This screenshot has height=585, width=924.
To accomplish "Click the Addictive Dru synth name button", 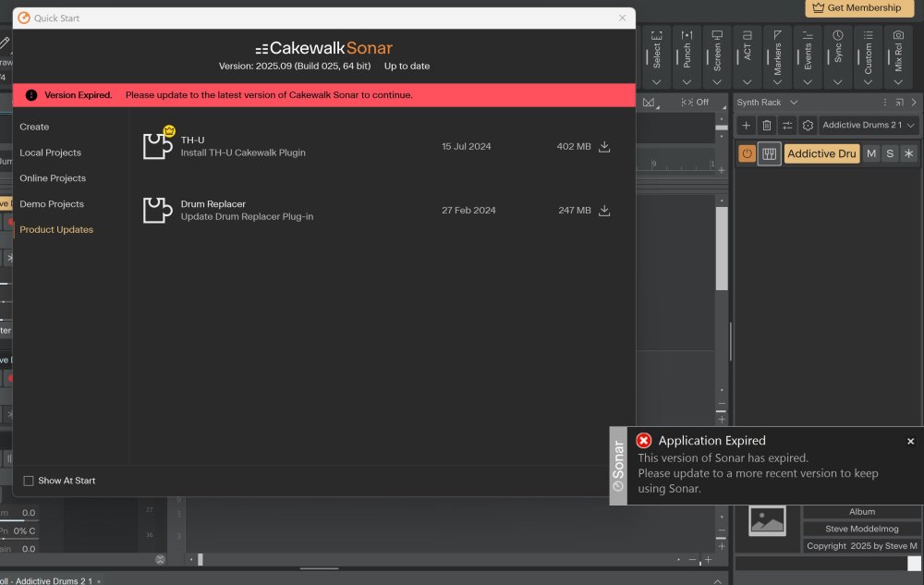I will click(821, 153).
